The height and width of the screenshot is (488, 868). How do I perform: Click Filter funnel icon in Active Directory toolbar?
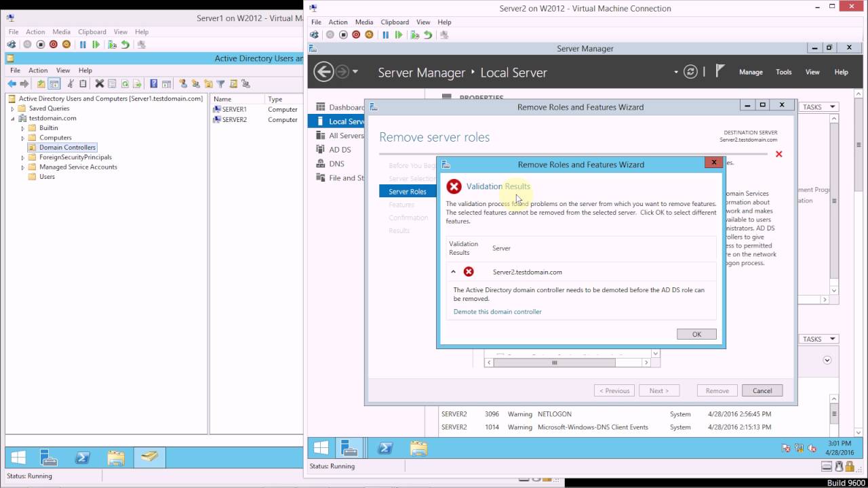[220, 83]
